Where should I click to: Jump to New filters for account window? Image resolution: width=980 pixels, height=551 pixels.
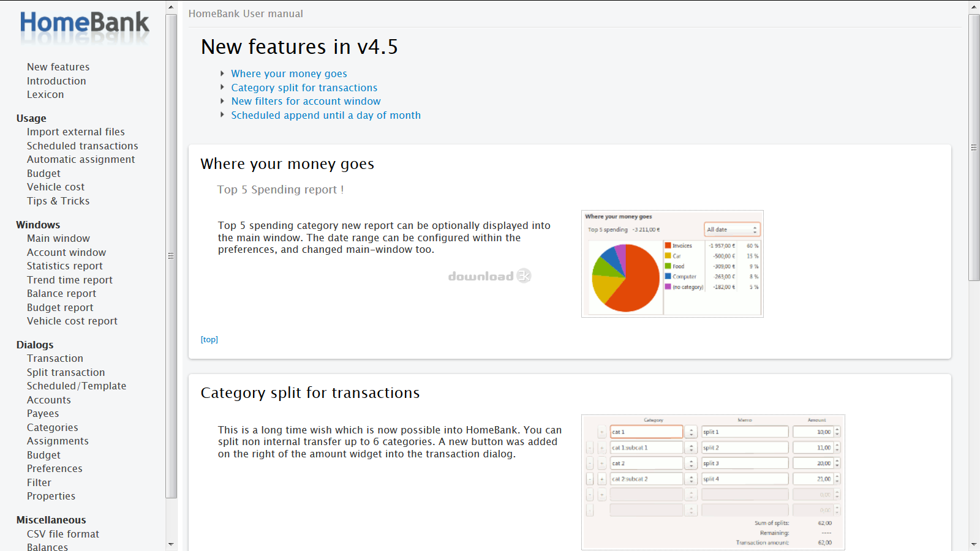(x=306, y=101)
